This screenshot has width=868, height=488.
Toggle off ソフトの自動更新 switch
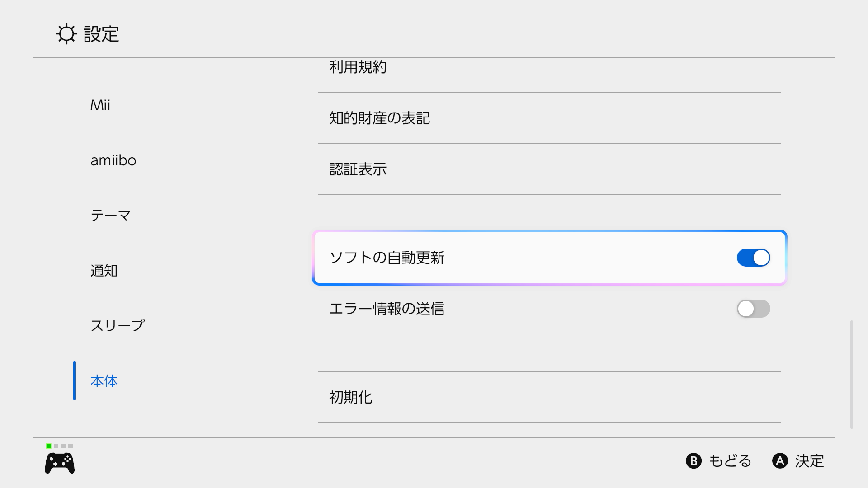[x=753, y=258]
